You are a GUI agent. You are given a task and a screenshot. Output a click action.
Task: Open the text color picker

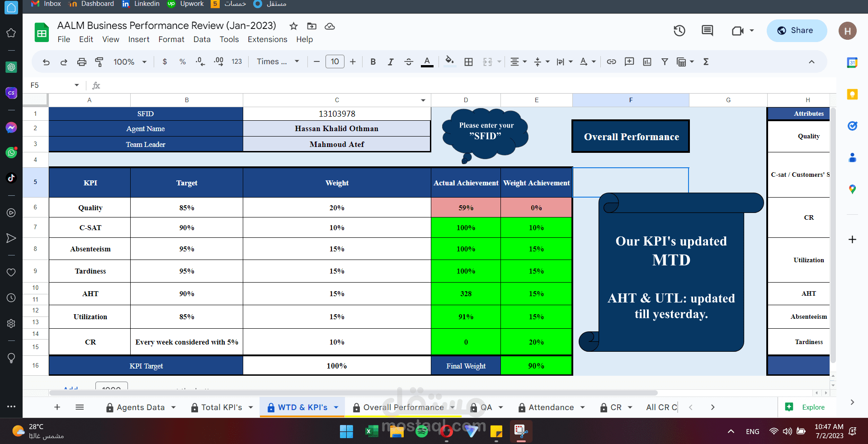[x=427, y=62]
